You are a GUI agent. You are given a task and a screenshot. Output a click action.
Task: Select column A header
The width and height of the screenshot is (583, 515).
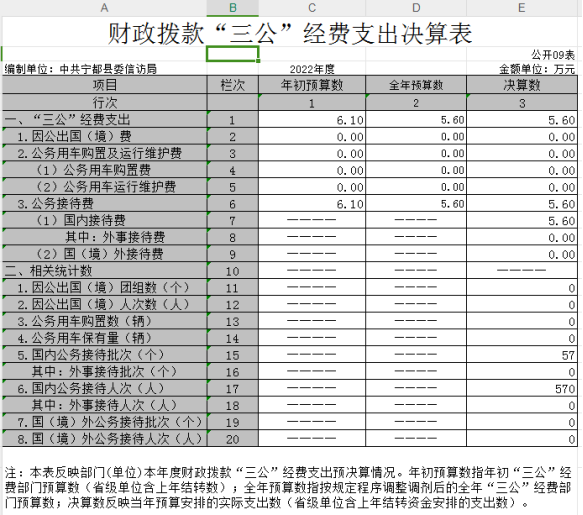tap(104, 8)
